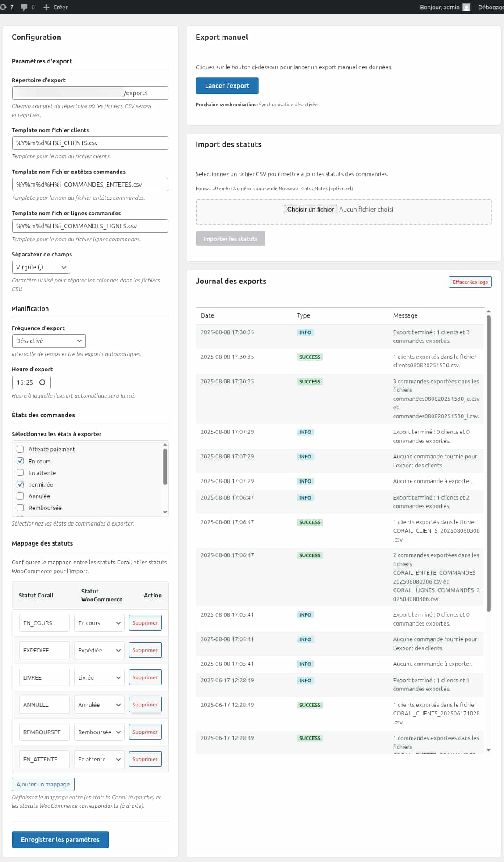Click 'Aucun fichier choisi' text
This screenshot has width=504, height=862.
[x=366, y=210]
